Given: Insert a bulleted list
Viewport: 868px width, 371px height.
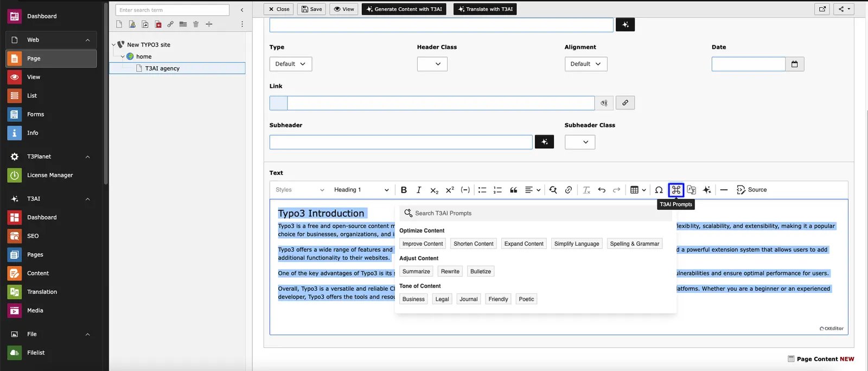Looking at the screenshot, I should coord(482,190).
